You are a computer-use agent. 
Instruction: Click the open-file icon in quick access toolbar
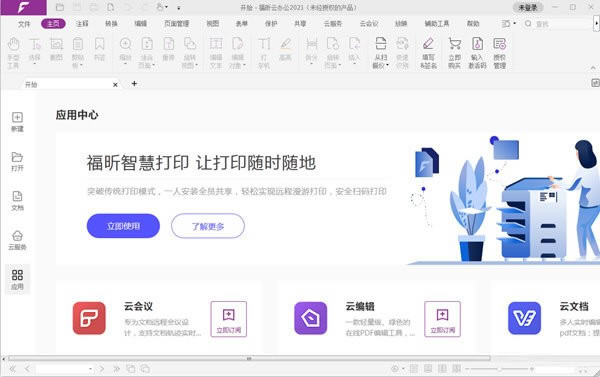[x=60, y=7]
